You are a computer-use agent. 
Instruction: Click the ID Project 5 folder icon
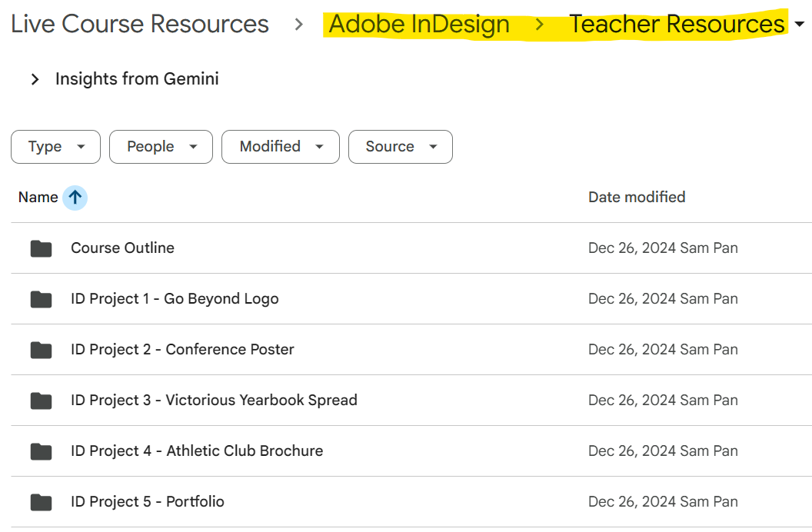tap(41, 502)
